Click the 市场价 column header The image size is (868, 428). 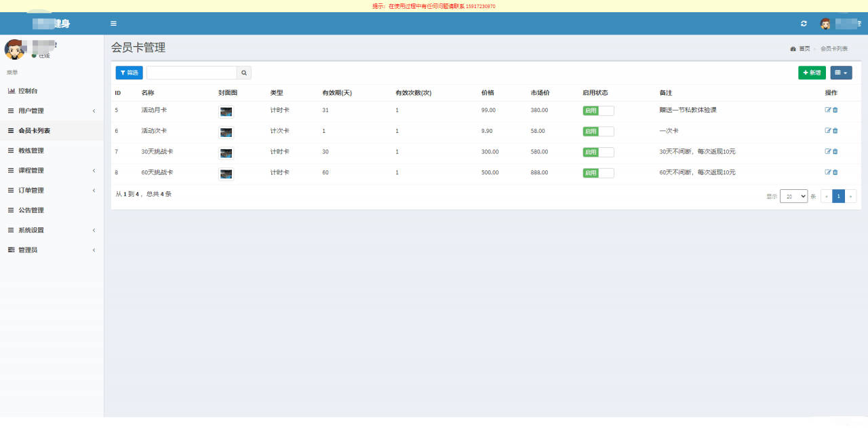540,93
